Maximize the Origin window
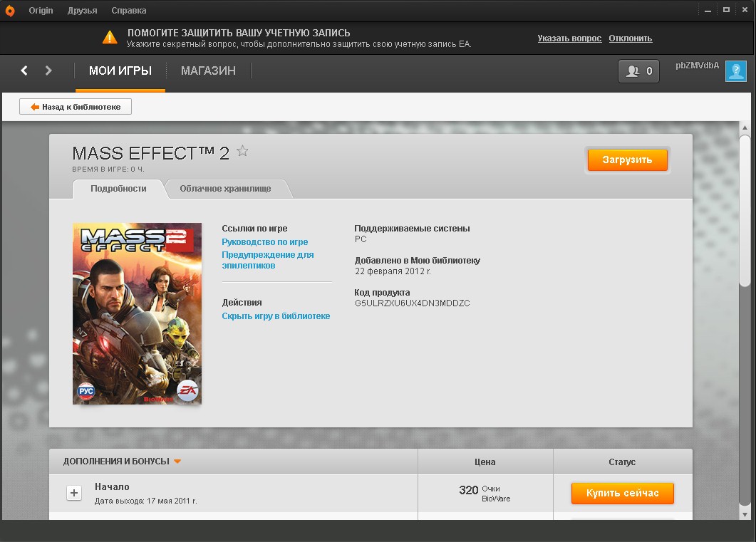 [726, 10]
